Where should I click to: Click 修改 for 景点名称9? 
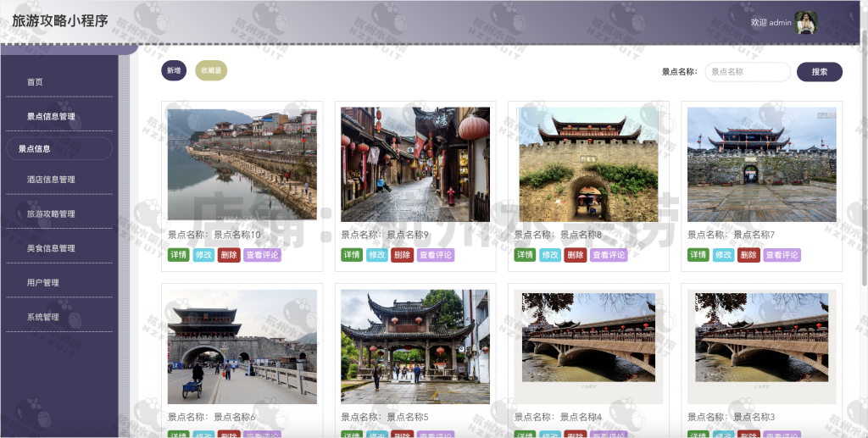[x=377, y=255]
